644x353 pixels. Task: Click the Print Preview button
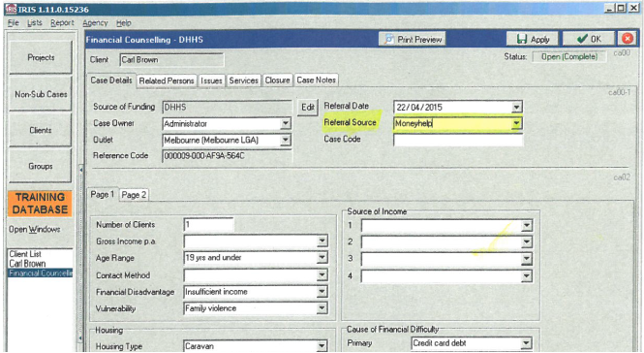coord(412,39)
